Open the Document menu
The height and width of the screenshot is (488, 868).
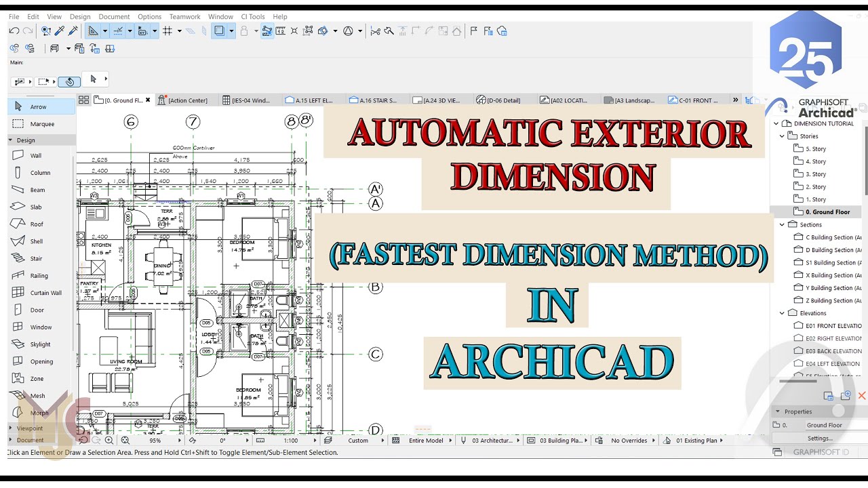[x=114, y=16]
